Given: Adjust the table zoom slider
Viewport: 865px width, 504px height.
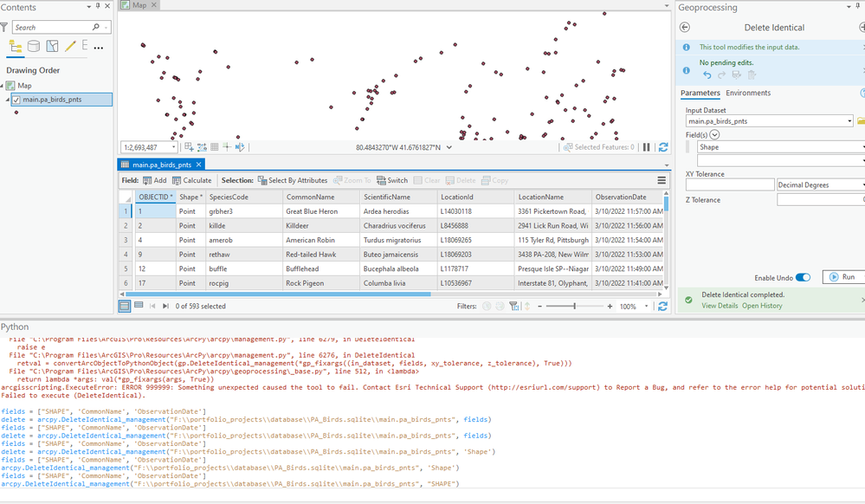Looking at the screenshot, I should coord(574,306).
